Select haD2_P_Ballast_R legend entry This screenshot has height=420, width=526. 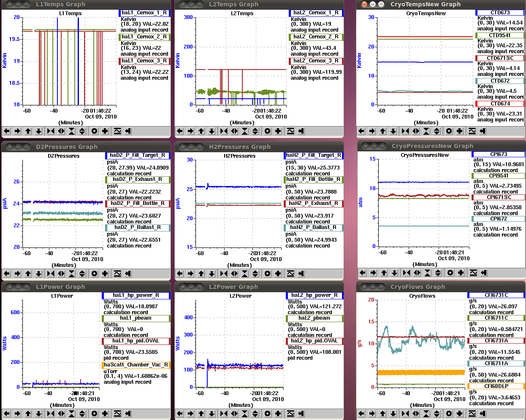click(138, 228)
